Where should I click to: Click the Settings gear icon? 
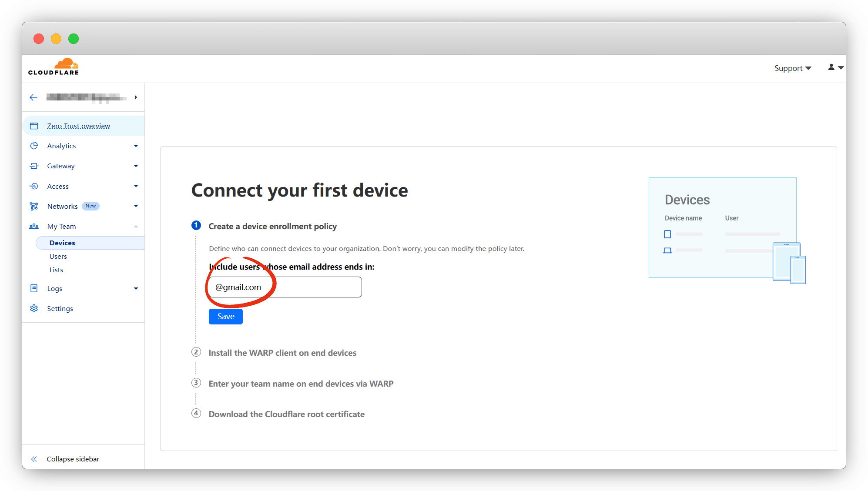pos(34,308)
